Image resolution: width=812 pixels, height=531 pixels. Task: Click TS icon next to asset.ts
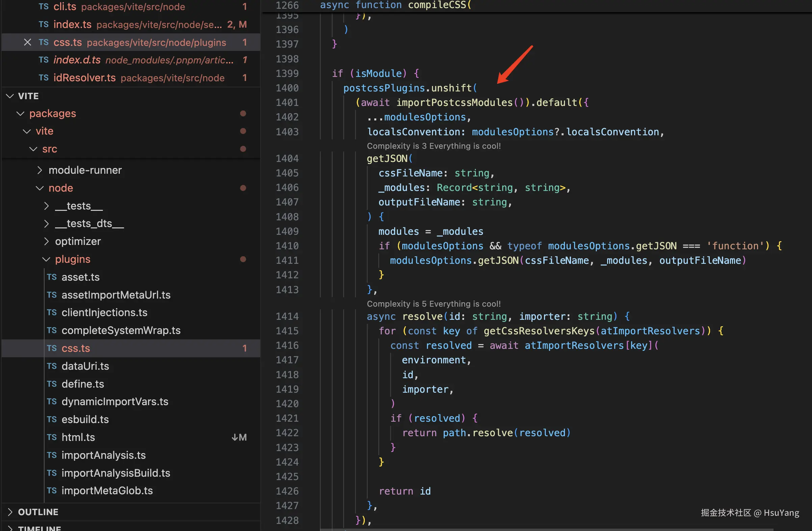[52, 277]
